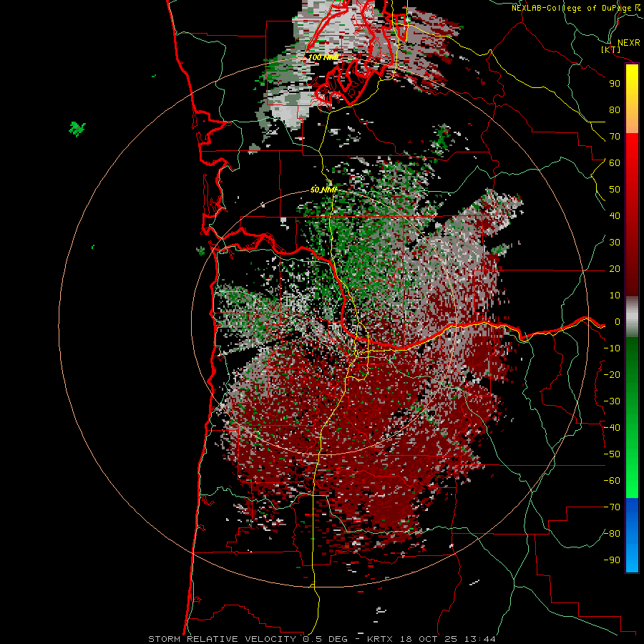Screen dimensions: 644x644
Task: Click the NEXR label above the color bar
Action: tap(629, 43)
